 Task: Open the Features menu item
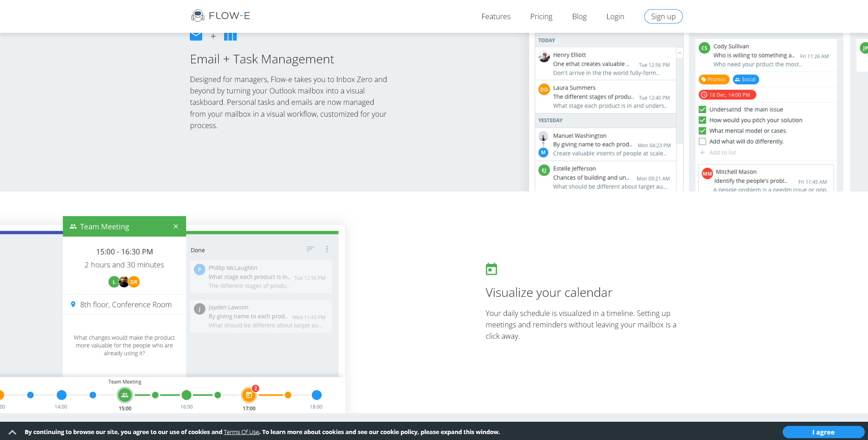pyautogui.click(x=496, y=16)
